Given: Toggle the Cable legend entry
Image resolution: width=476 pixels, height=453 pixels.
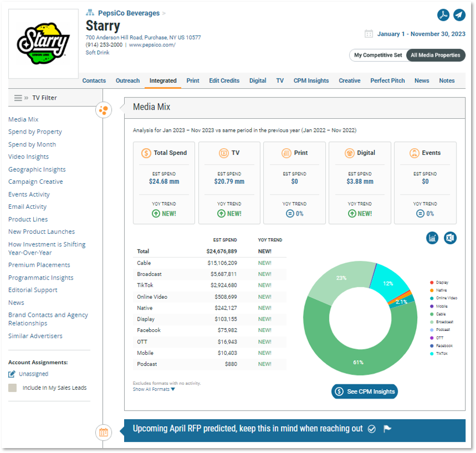Looking at the screenshot, I should point(438,314).
